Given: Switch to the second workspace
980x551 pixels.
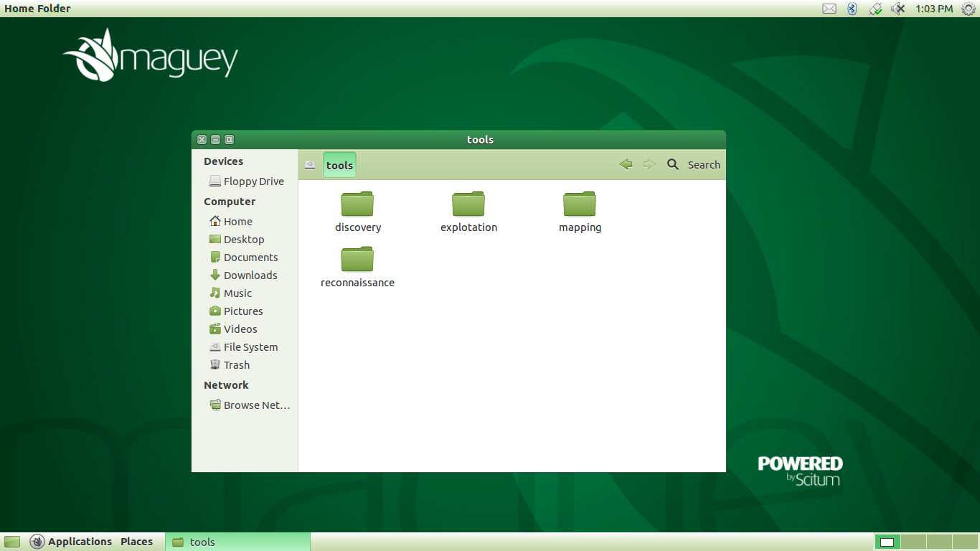Looking at the screenshot, I should pyautogui.click(x=913, y=542).
